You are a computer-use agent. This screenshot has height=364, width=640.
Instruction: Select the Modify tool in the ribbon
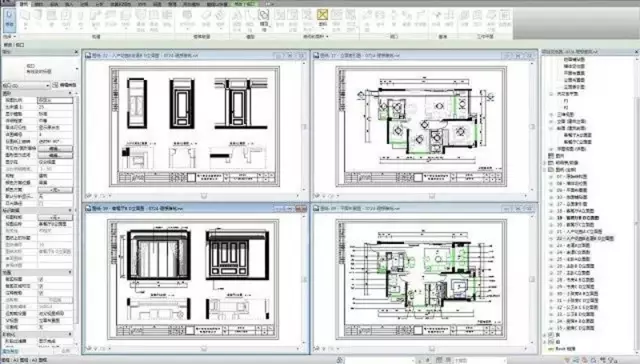9,19
